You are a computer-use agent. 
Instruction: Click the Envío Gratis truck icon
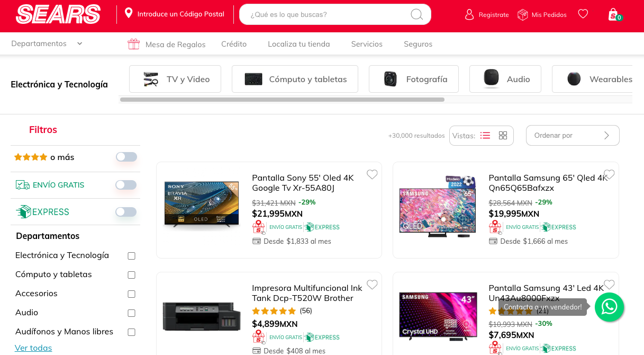pyautogui.click(x=22, y=185)
